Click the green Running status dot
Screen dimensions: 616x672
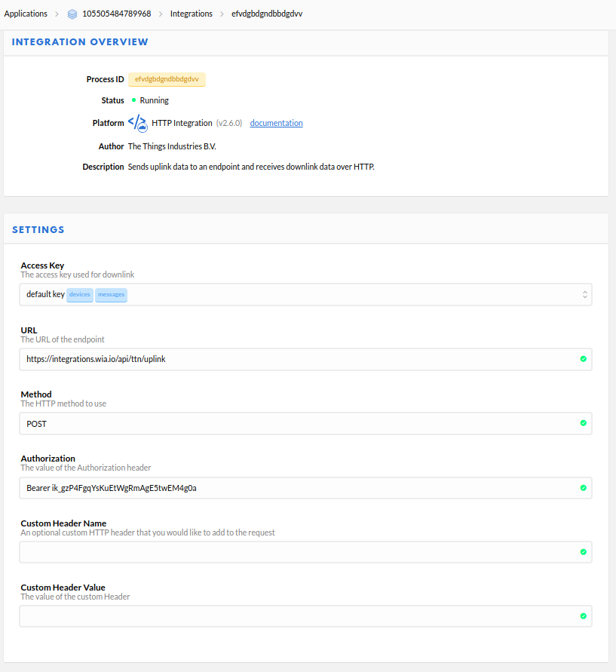[x=133, y=100]
